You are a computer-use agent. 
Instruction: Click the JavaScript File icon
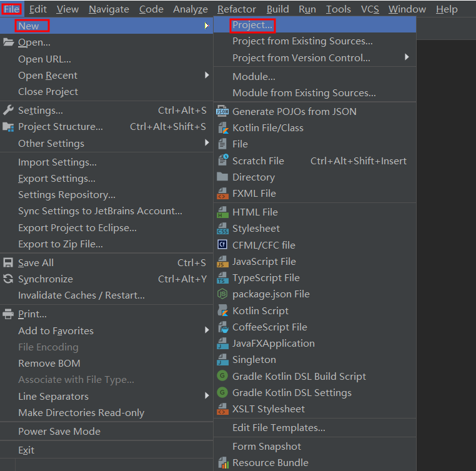pyautogui.click(x=223, y=261)
